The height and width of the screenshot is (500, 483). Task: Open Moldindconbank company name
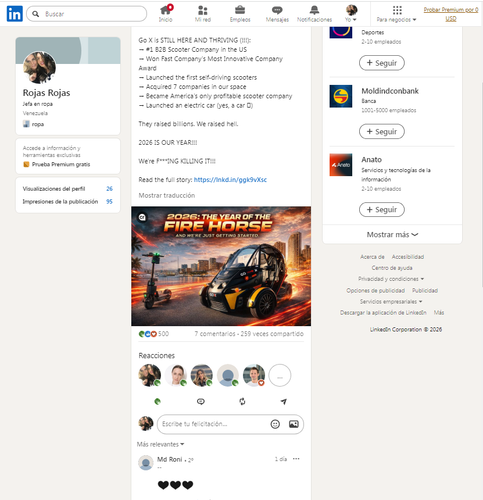click(390, 91)
